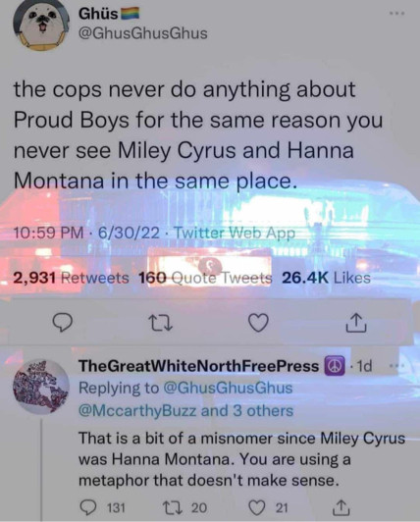View the 2,931 Retweets list
Image resolution: width=420 pixels, height=522 pixels.
pyautogui.click(x=71, y=278)
